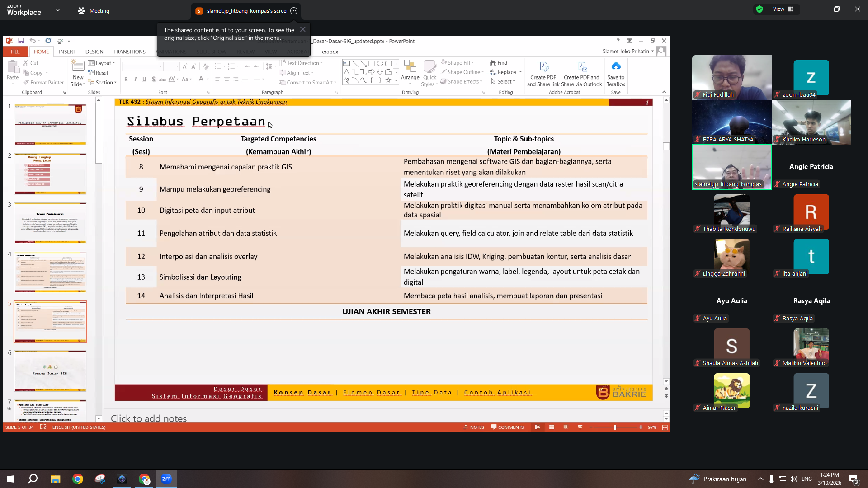The height and width of the screenshot is (488, 868).
Task: Select slide 6 Konsep Dasar SIG thumbnail
Action: coord(50,371)
